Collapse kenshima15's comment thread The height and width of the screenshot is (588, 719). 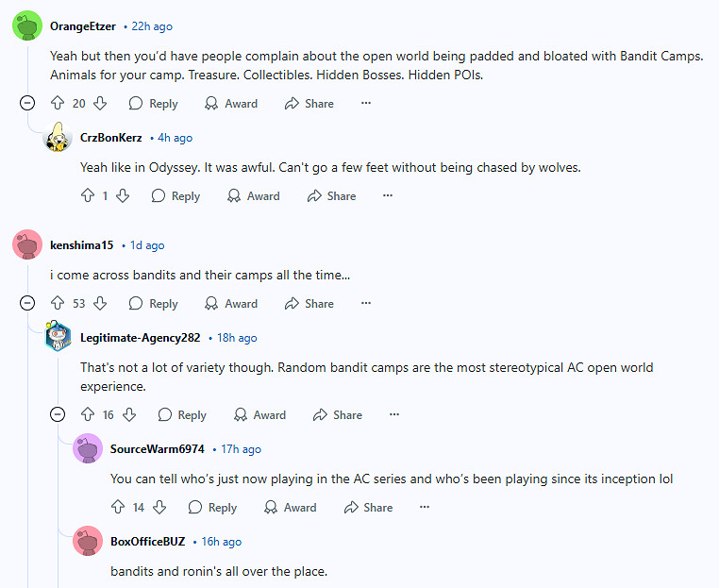tap(28, 303)
